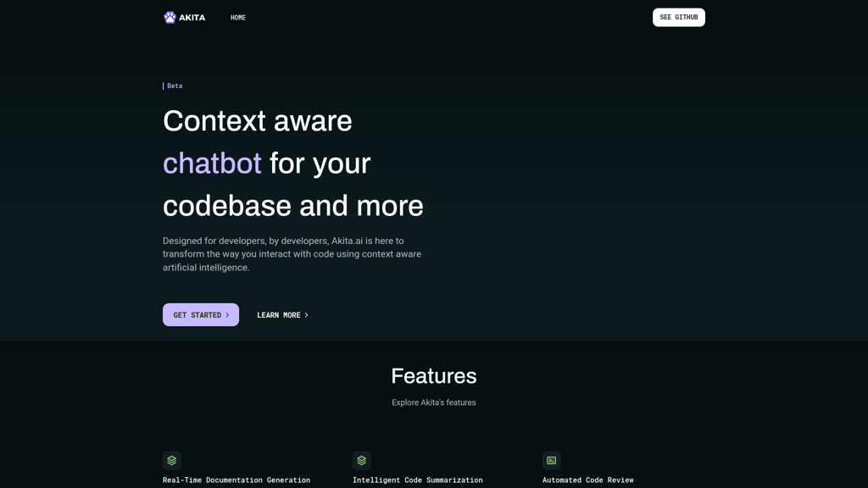Select the Automated Code Review title
The image size is (868, 488).
tap(588, 480)
